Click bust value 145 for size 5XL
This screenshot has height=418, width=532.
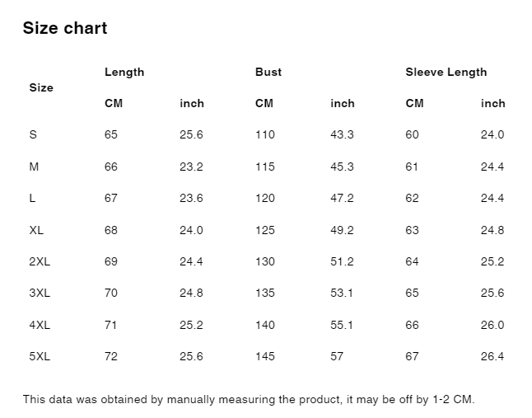(x=265, y=356)
